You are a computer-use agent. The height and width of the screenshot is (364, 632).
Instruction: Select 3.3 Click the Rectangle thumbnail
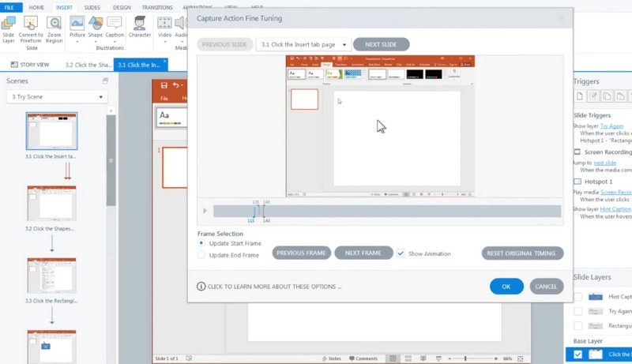tap(51, 276)
